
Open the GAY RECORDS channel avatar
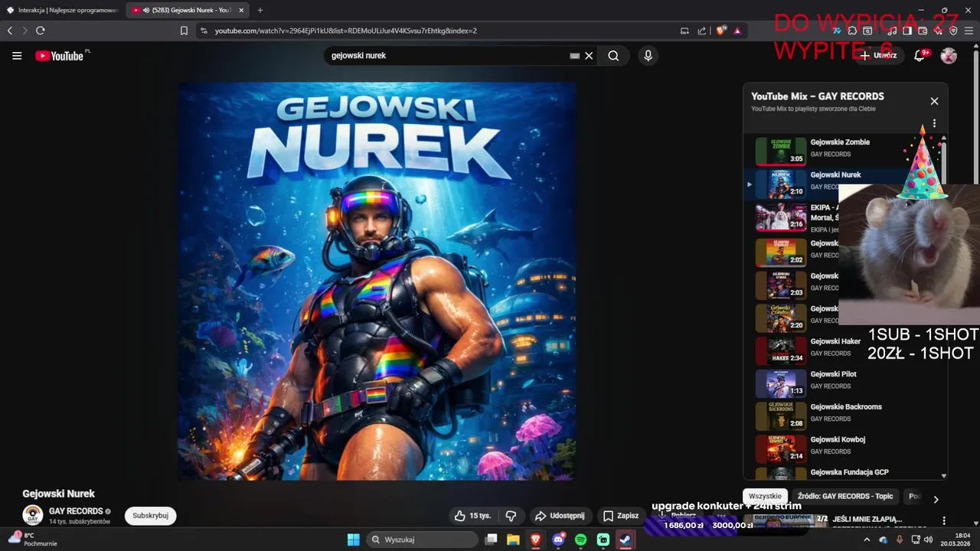pos(32,515)
